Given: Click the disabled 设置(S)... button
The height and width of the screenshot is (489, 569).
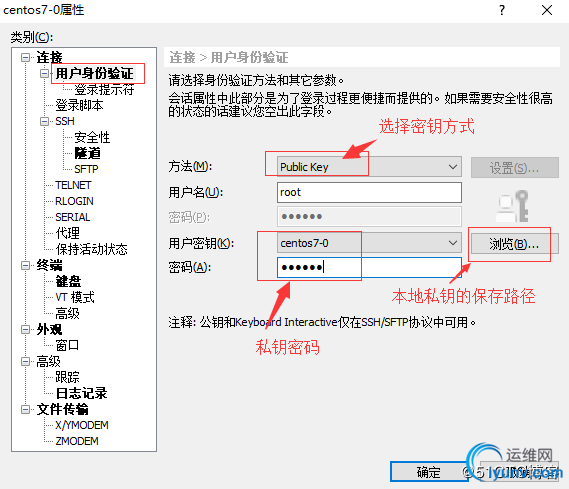Looking at the screenshot, I should click(x=515, y=168).
